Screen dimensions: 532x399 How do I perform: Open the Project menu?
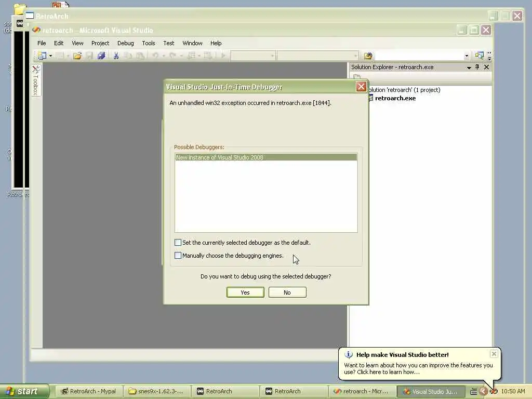coord(100,43)
